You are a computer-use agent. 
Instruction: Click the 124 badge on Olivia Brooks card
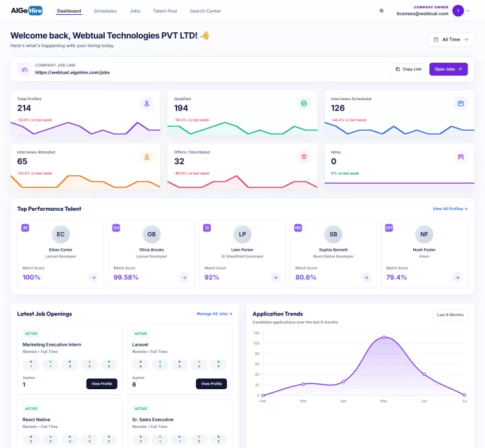click(116, 228)
